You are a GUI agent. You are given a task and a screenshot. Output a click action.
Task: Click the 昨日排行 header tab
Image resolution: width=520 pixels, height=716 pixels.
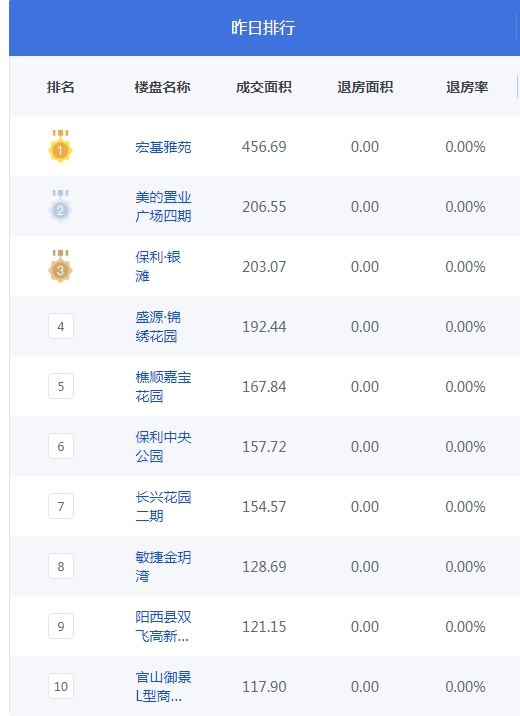(263, 28)
